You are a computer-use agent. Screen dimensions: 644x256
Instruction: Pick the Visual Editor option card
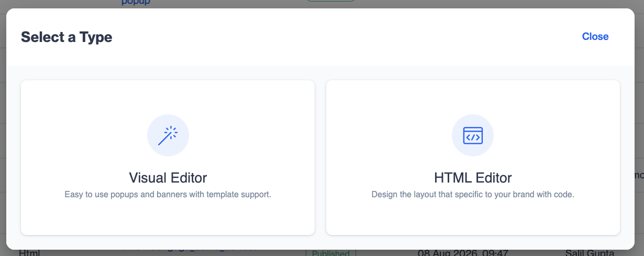click(168, 157)
